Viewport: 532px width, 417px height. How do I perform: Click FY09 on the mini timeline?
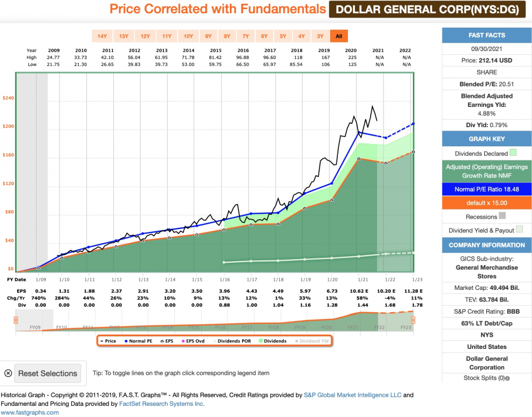(x=35, y=328)
